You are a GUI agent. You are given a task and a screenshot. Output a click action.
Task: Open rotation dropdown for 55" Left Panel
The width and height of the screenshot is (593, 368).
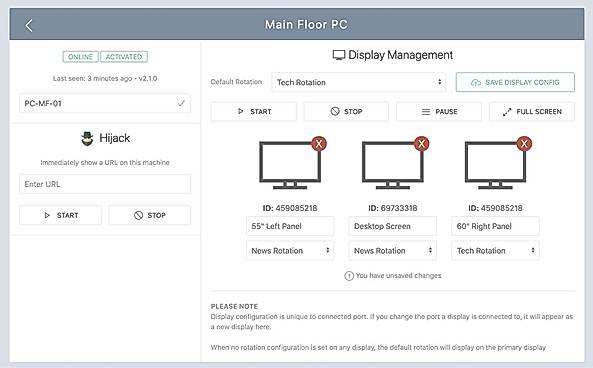point(290,250)
